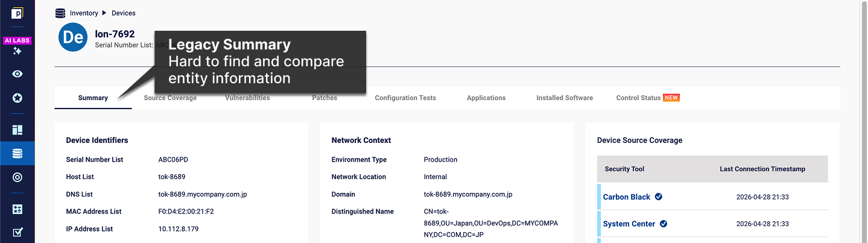Click the MAC Address List label
Image resolution: width=868 pixels, height=243 pixels.
coord(93,212)
